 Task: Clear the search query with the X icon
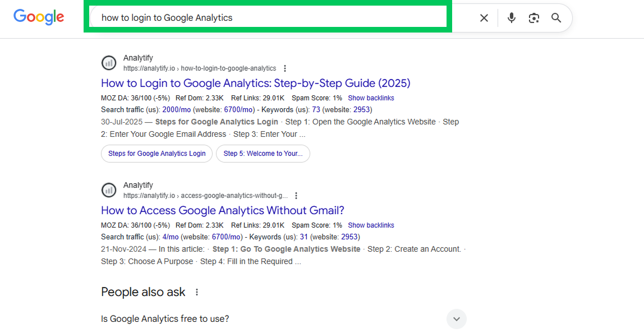click(484, 17)
